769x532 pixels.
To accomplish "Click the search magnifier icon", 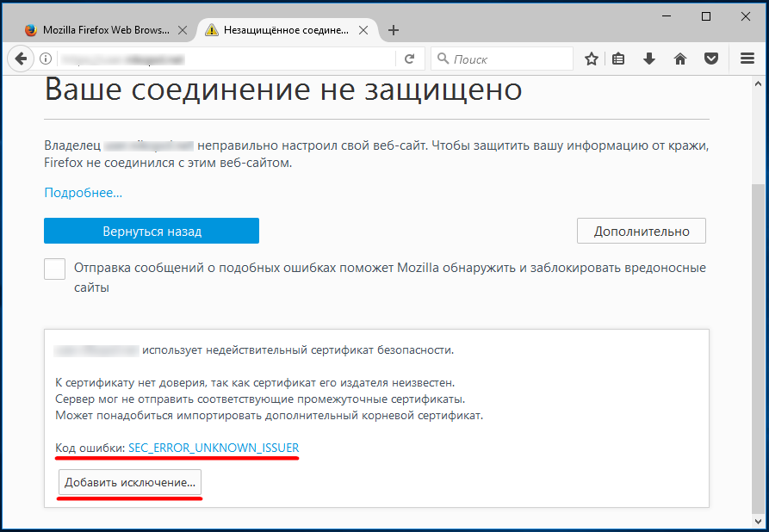I will coord(443,59).
